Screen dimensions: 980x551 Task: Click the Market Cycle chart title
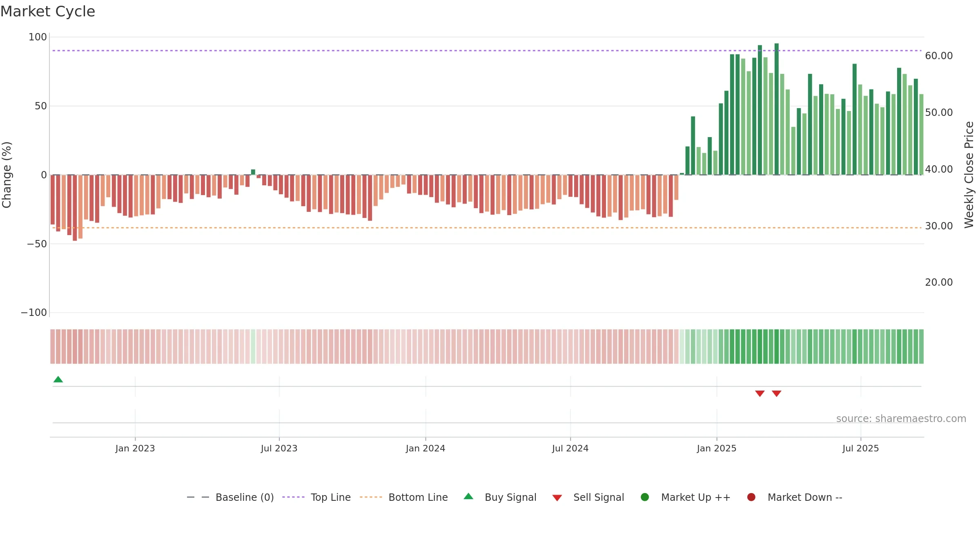tap(48, 11)
